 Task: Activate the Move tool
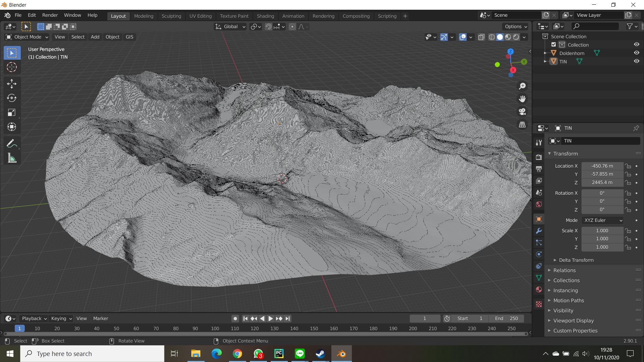pos(12,84)
